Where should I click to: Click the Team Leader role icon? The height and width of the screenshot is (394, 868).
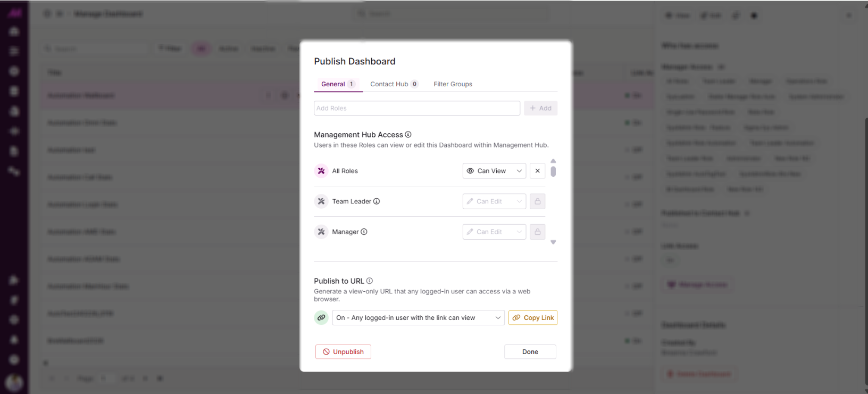321,201
